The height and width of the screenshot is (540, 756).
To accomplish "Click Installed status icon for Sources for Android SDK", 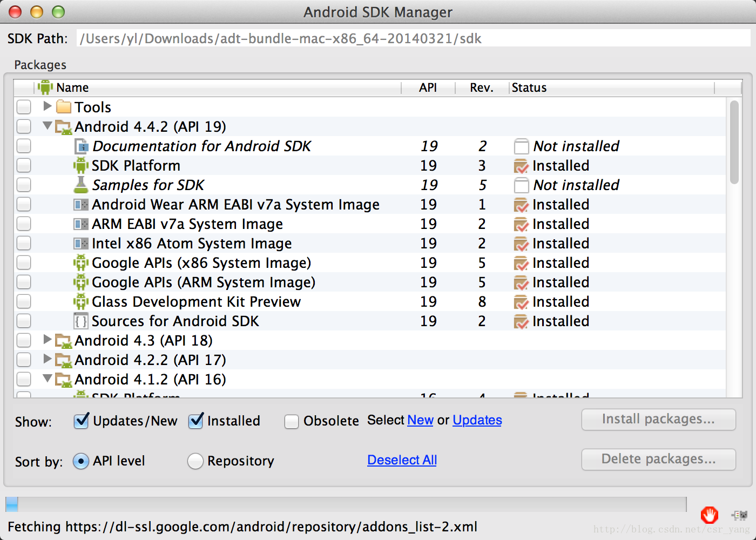I will tap(521, 321).
